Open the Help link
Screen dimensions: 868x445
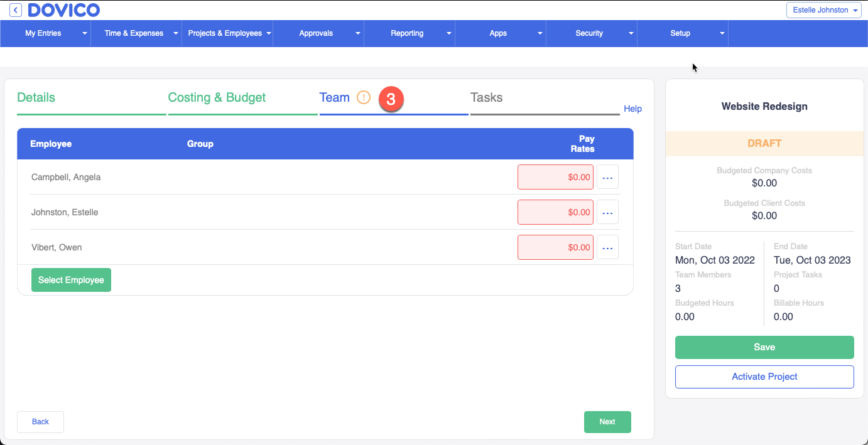[x=632, y=109]
